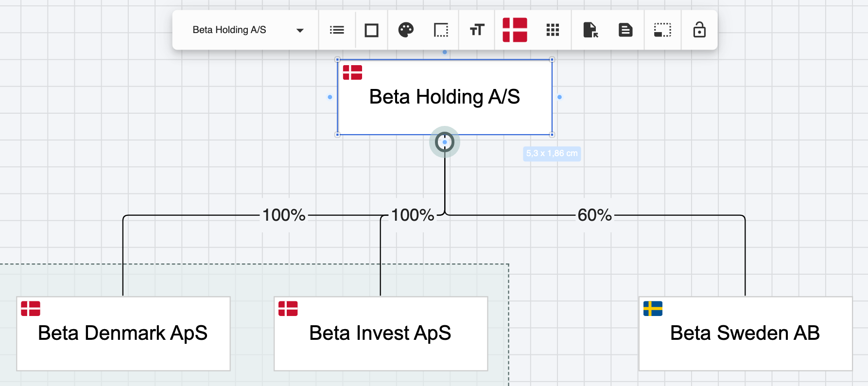
Task: Click the Swedish flag on Beta Sweden AB
Action: click(653, 309)
